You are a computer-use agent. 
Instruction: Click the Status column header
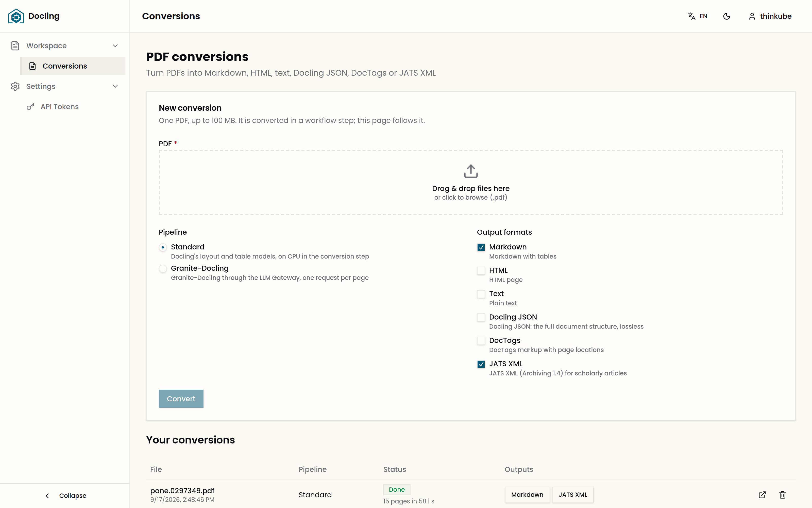(395, 469)
